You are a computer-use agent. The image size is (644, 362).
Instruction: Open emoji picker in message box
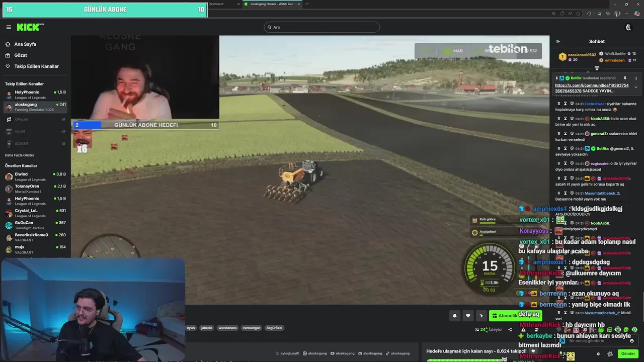(632, 341)
